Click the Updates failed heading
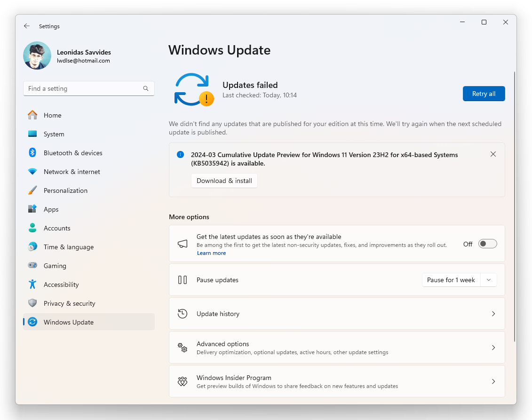 click(x=250, y=85)
